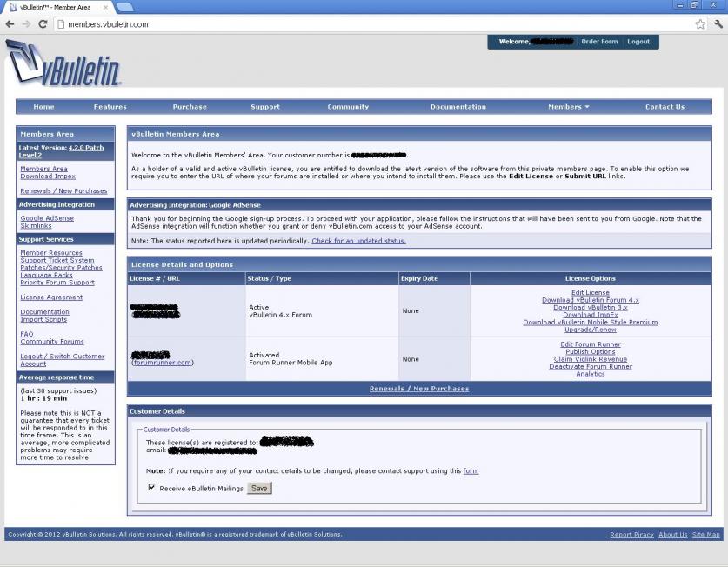Click the contact support form link
Viewport: 728px width, 567px height.
click(471, 470)
